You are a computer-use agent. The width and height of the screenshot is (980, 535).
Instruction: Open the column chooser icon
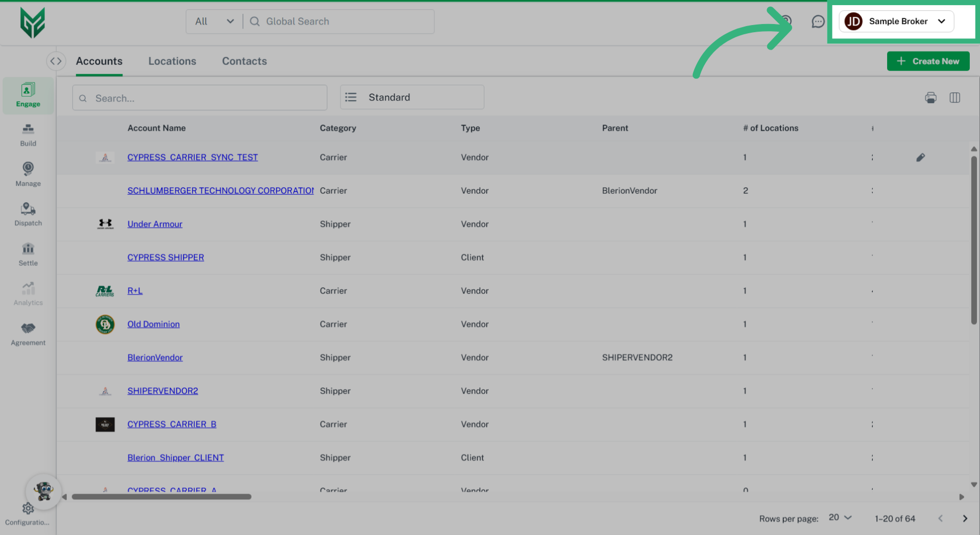click(x=954, y=98)
